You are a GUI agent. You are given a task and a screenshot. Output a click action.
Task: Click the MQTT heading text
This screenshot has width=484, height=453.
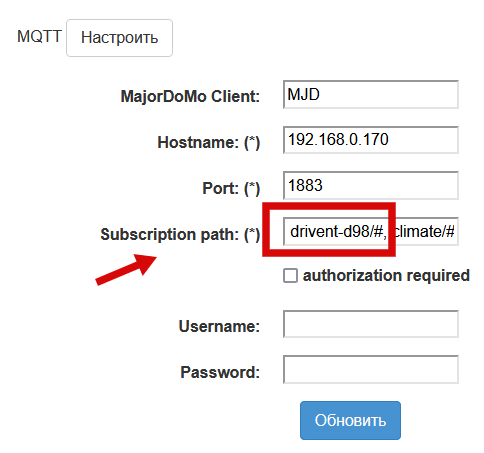(x=39, y=36)
